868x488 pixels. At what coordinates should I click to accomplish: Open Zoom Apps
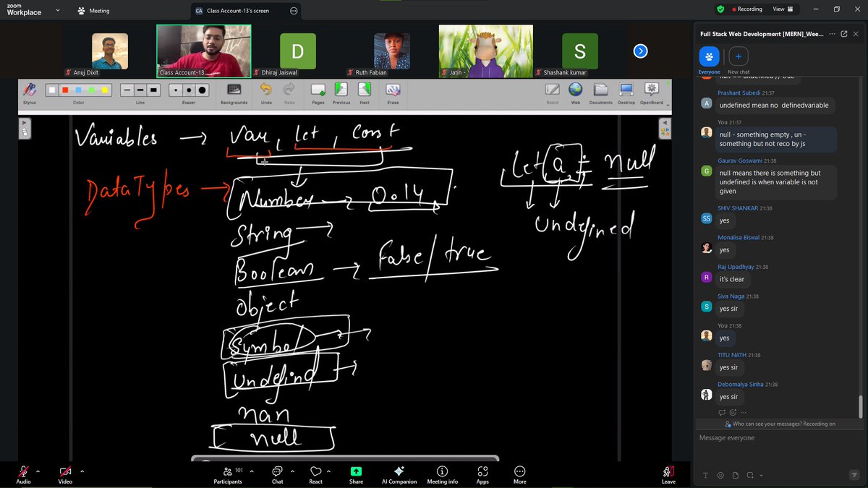coord(482,474)
